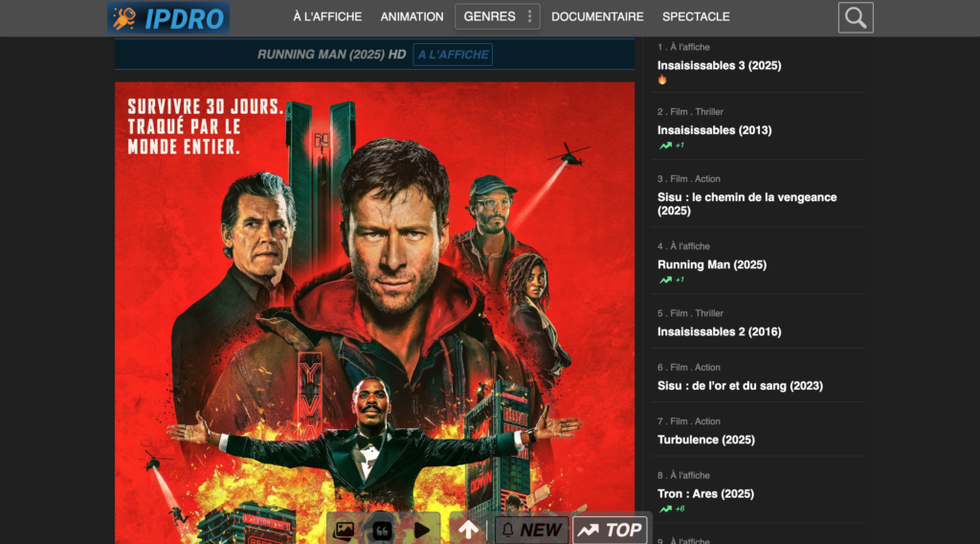Click the scroll-to-top arrow icon
The width and height of the screenshot is (980, 544).
point(468,530)
